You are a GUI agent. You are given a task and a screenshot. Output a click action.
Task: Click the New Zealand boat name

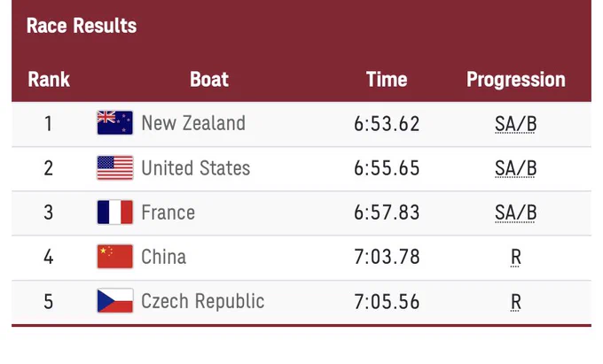[x=193, y=123]
